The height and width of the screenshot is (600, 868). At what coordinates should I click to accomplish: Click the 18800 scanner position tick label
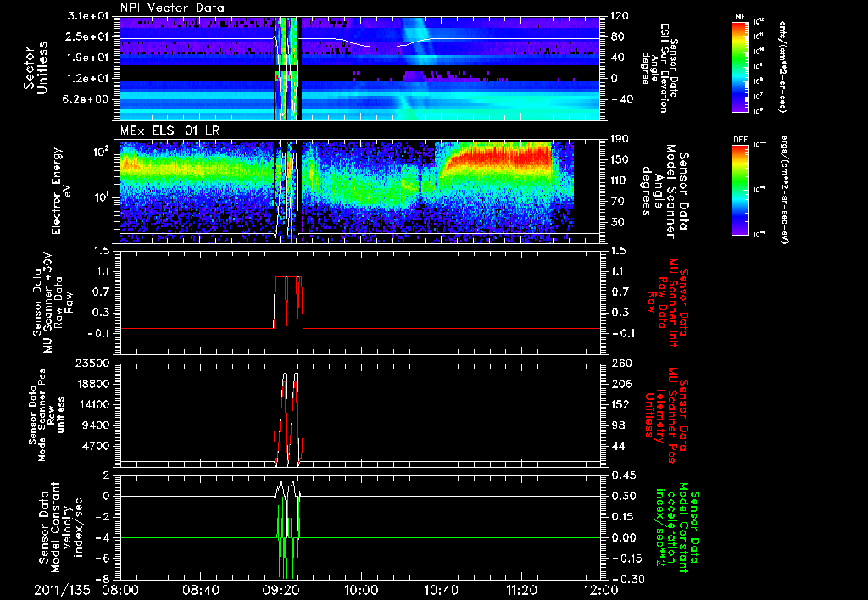[93, 384]
